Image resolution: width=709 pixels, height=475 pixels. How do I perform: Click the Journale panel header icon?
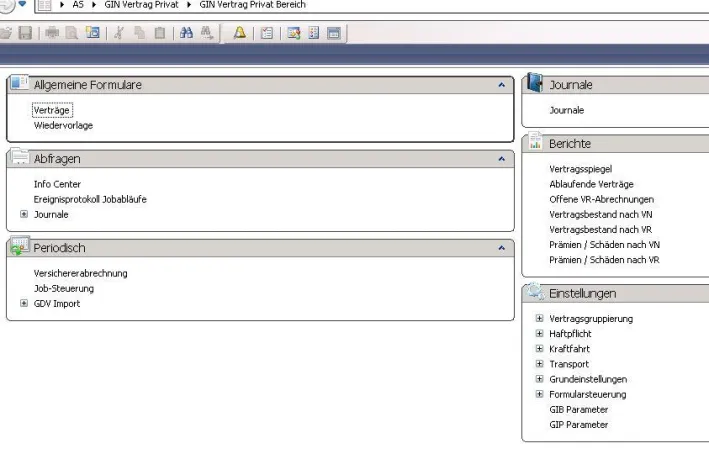click(535, 84)
